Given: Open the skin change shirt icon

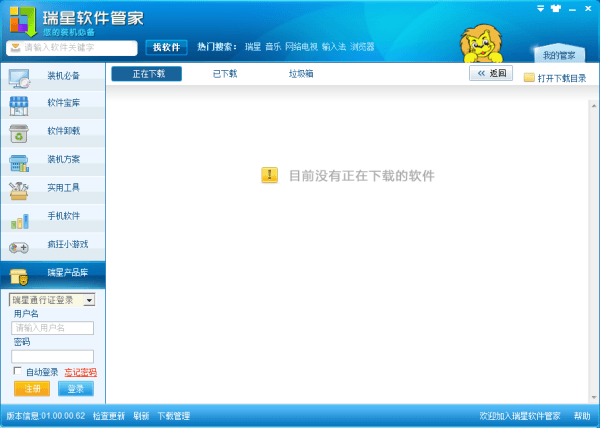Looking at the screenshot, I should tap(556, 8).
